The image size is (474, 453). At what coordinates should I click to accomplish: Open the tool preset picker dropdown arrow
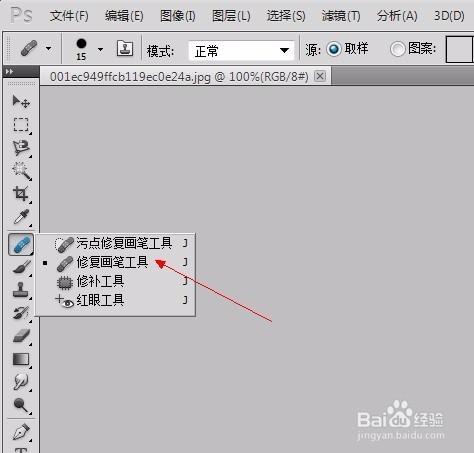pyautogui.click(x=49, y=49)
